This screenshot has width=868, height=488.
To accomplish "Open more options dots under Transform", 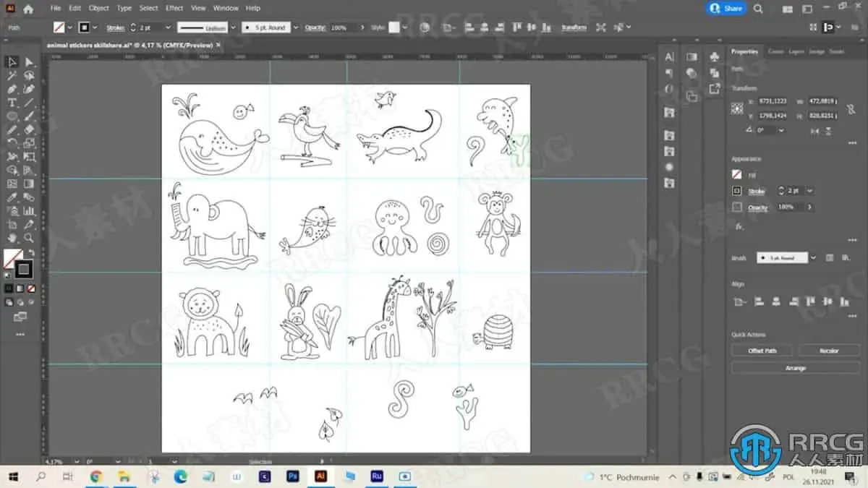I will coord(852,142).
